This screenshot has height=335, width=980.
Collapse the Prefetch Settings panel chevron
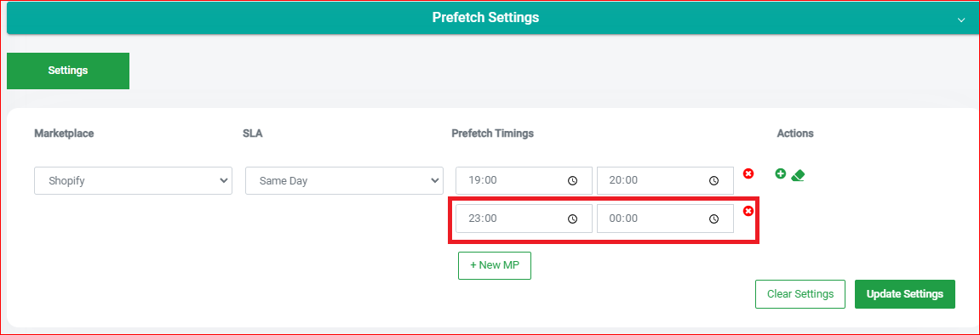(961, 20)
